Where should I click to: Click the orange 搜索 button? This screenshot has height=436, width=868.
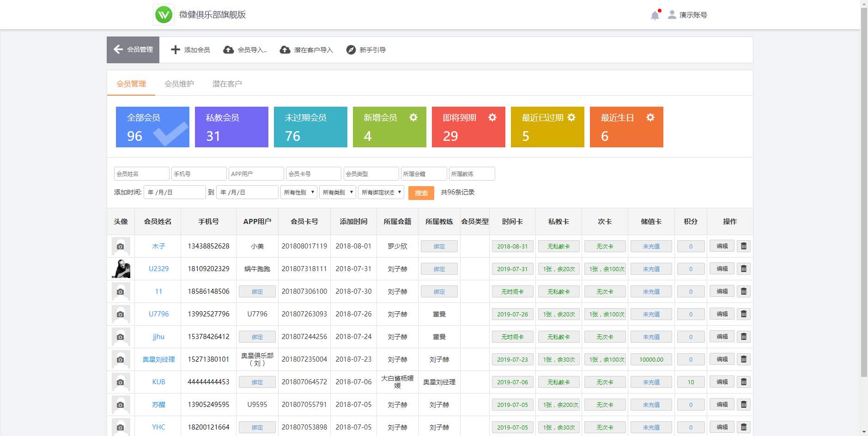pyautogui.click(x=421, y=193)
